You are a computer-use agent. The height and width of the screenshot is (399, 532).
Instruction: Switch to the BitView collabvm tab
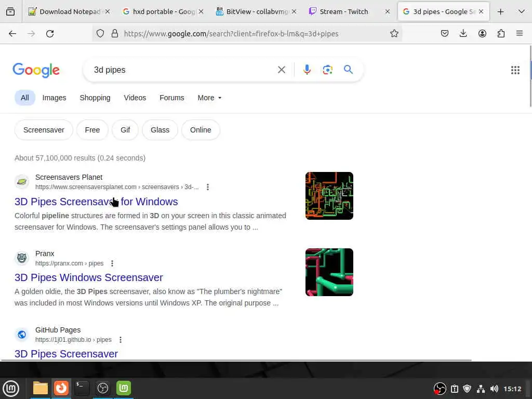tap(256, 12)
